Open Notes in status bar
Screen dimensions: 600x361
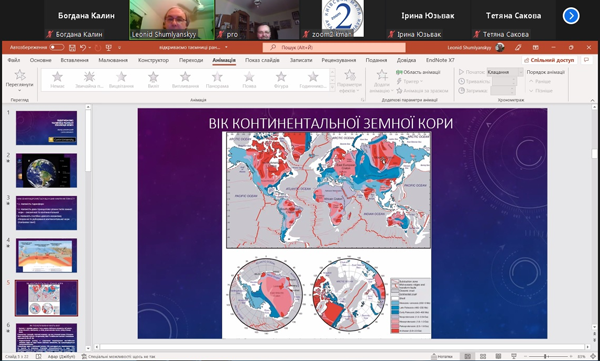442,356
